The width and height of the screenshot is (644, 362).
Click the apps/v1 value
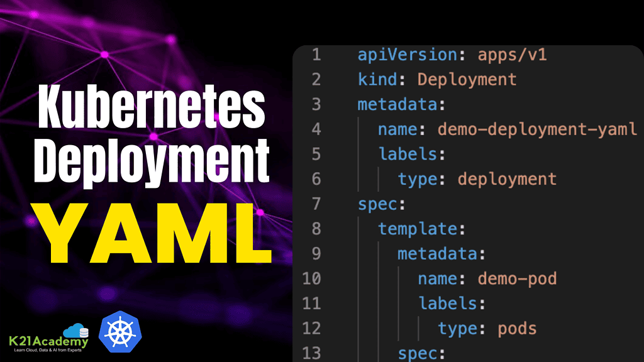click(x=512, y=55)
